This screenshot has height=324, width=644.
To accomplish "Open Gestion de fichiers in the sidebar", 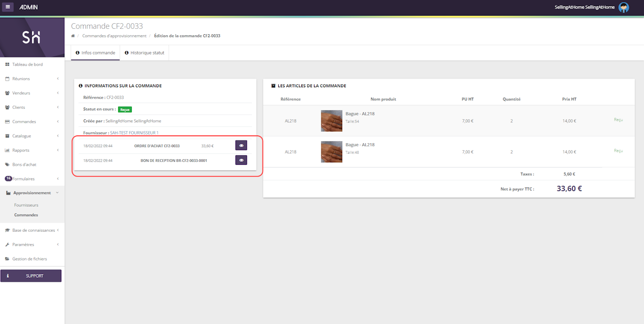I will pos(29,258).
